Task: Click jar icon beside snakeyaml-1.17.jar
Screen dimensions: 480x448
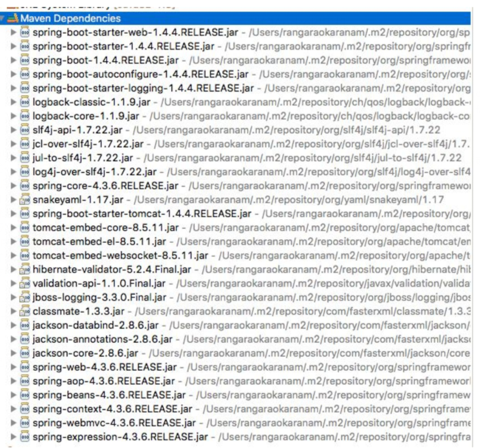Action: coord(24,200)
